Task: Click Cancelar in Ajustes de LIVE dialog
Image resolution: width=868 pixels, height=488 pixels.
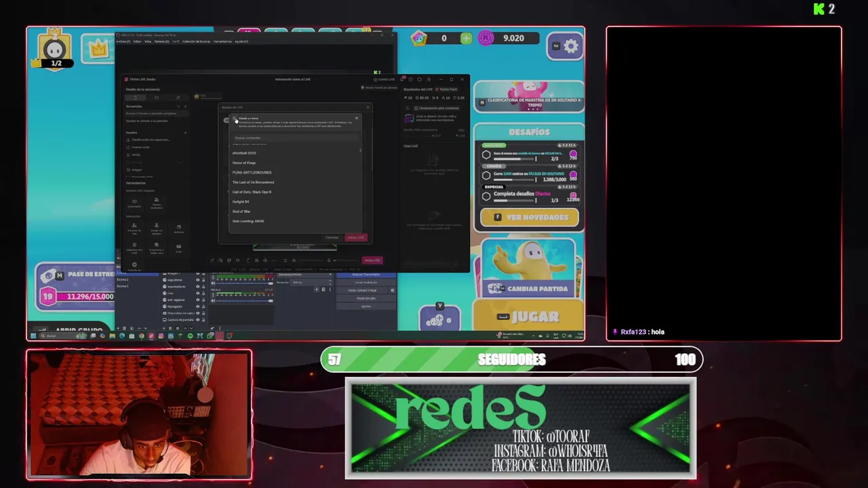Action: tap(332, 237)
